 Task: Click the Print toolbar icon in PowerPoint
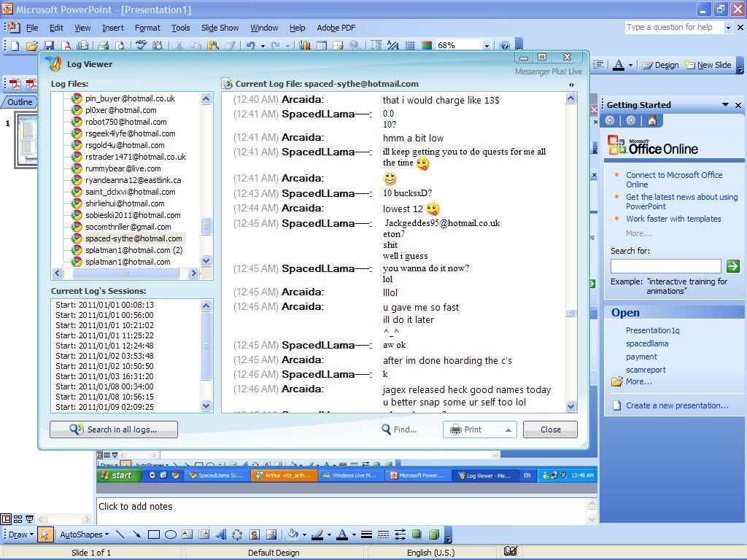[x=103, y=45]
